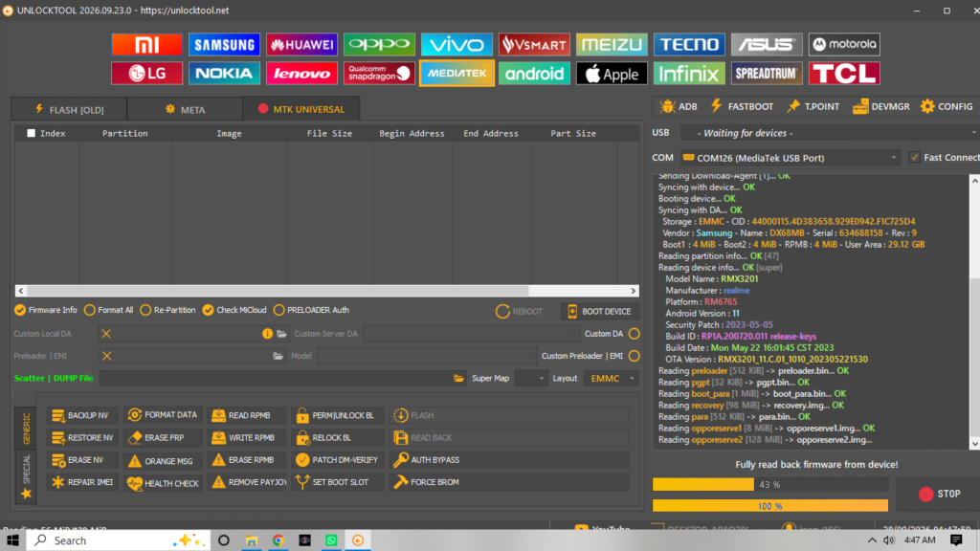Open the Model dropdown
The image size is (980, 551).
427,356
